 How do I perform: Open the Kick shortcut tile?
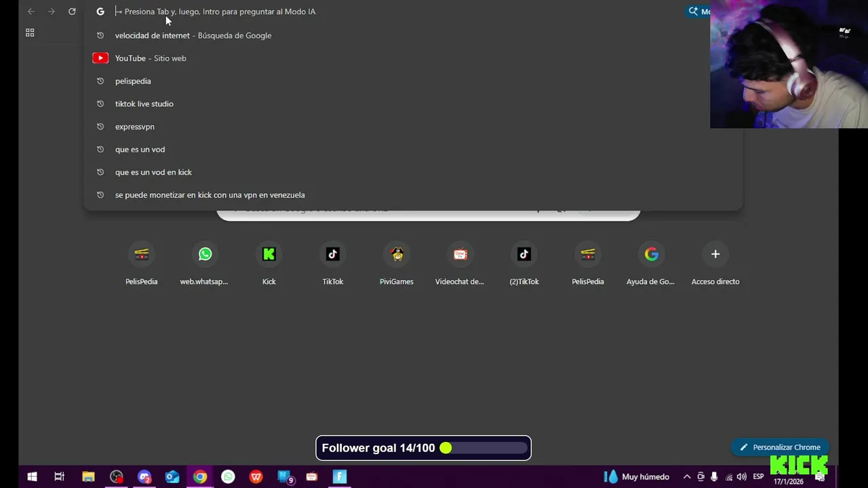click(x=269, y=263)
